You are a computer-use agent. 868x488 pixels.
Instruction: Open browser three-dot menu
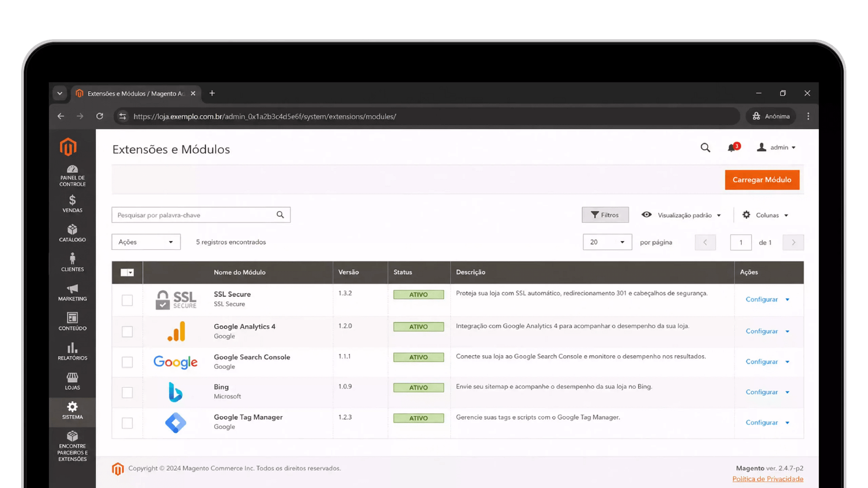coord(808,116)
